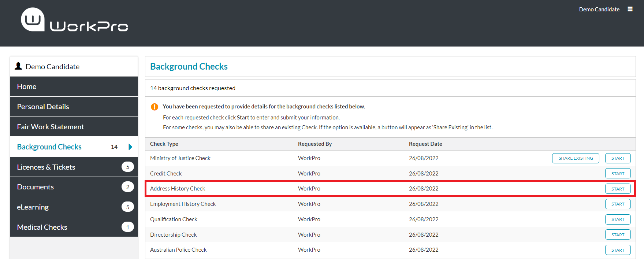Go to Personal Details
The image size is (644, 259).
74,107
